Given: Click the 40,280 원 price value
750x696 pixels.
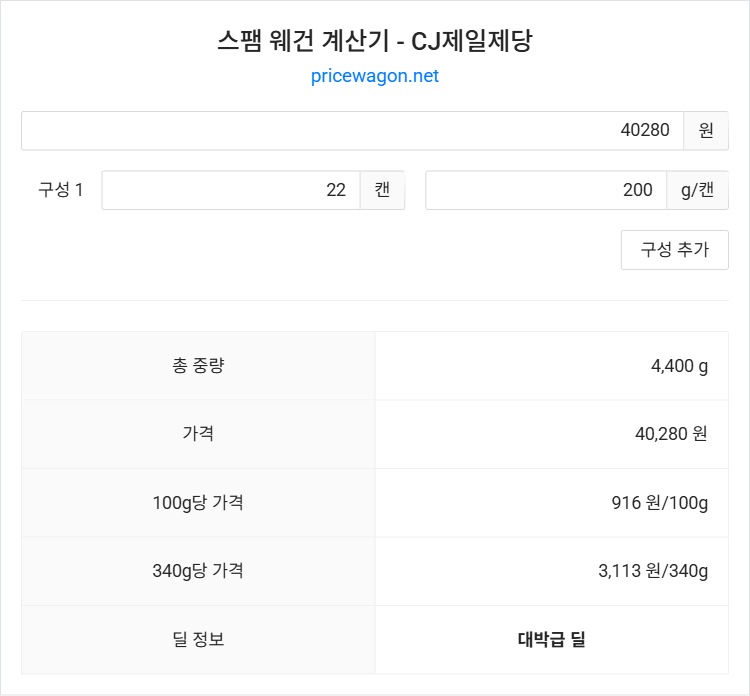Looking at the screenshot, I should click(671, 434).
